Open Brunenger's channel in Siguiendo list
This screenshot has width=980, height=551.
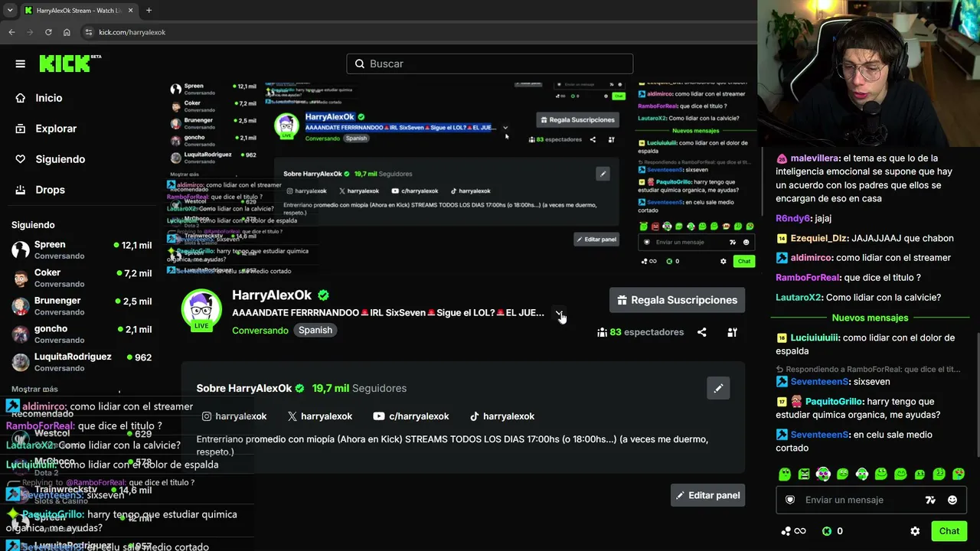tap(82, 306)
